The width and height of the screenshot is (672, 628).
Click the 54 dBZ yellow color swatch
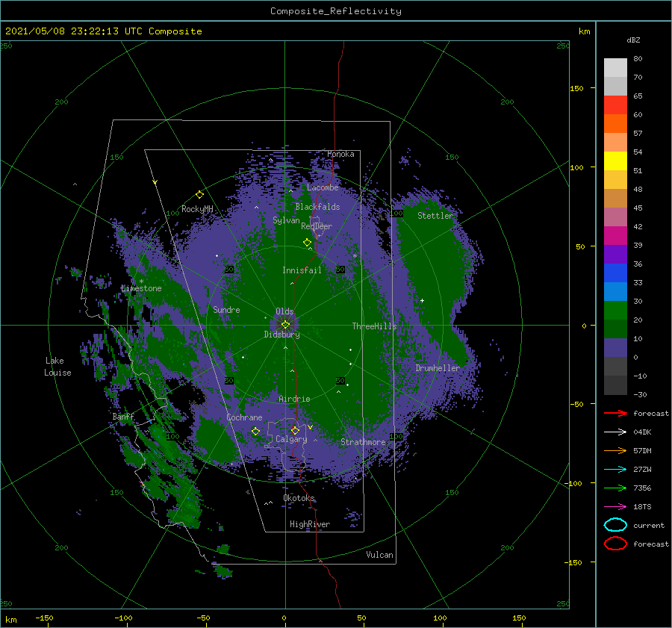coord(615,161)
